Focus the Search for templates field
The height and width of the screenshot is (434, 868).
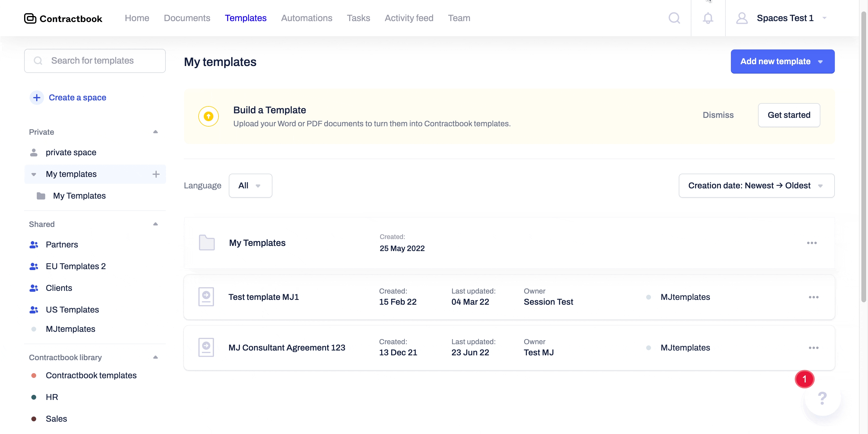click(x=95, y=61)
